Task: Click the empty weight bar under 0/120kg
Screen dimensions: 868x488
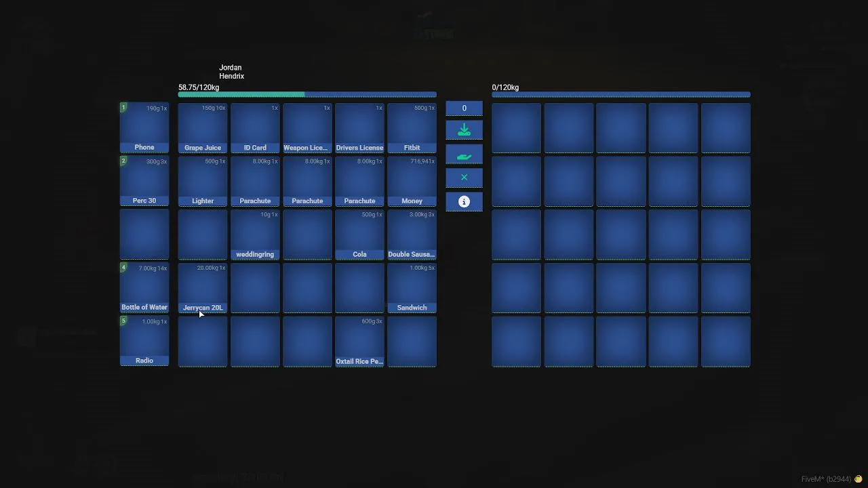Action: pos(621,95)
